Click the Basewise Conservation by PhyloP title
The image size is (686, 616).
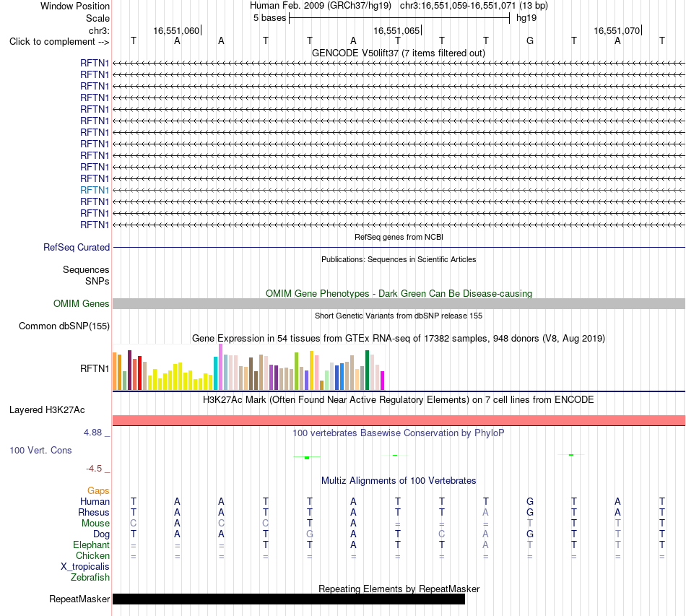click(399, 433)
